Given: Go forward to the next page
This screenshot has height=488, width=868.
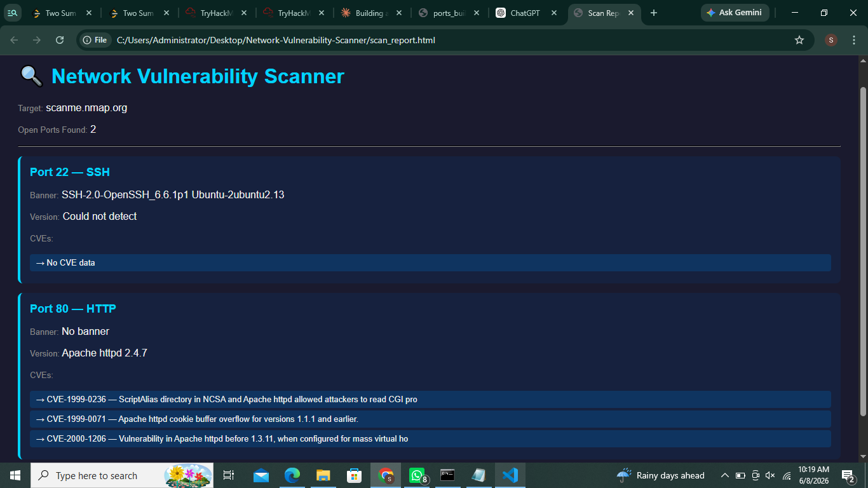Looking at the screenshot, I should [37, 40].
